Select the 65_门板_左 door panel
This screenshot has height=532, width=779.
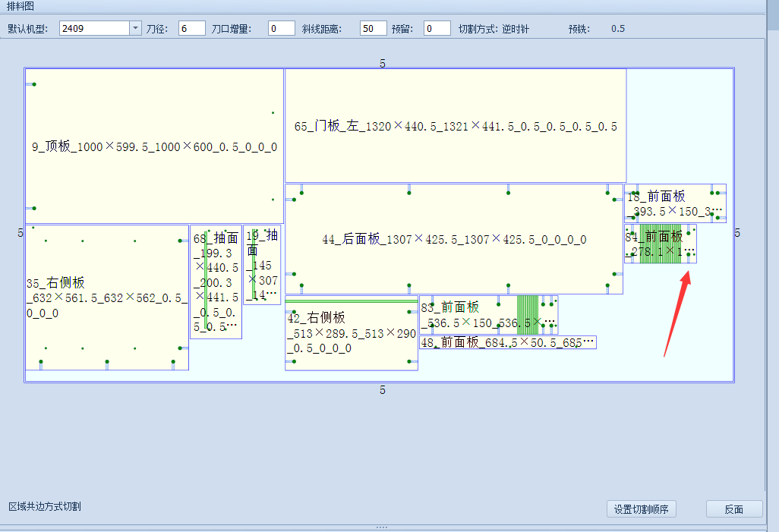click(x=456, y=125)
